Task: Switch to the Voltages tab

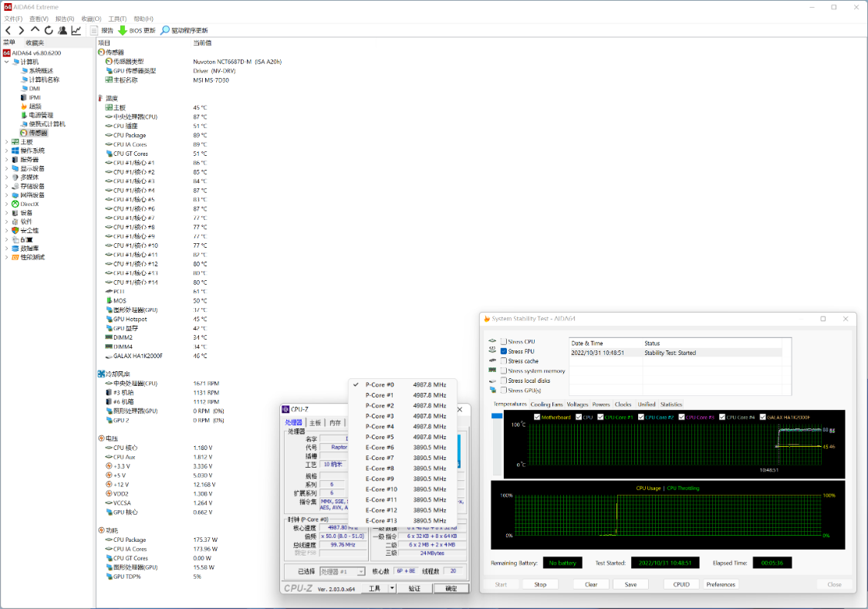Action: point(577,404)
